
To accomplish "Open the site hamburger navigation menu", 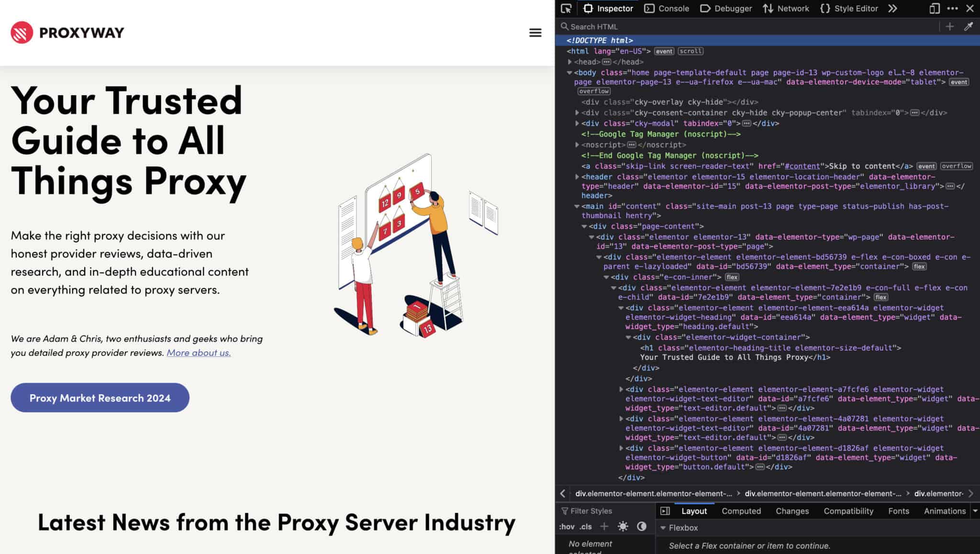I will (x=535, y=33).
